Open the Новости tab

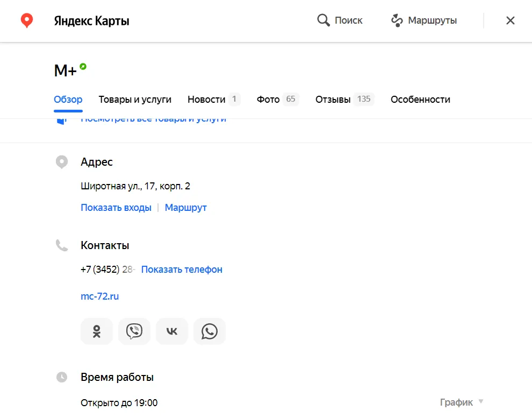[x=214, y=100]
